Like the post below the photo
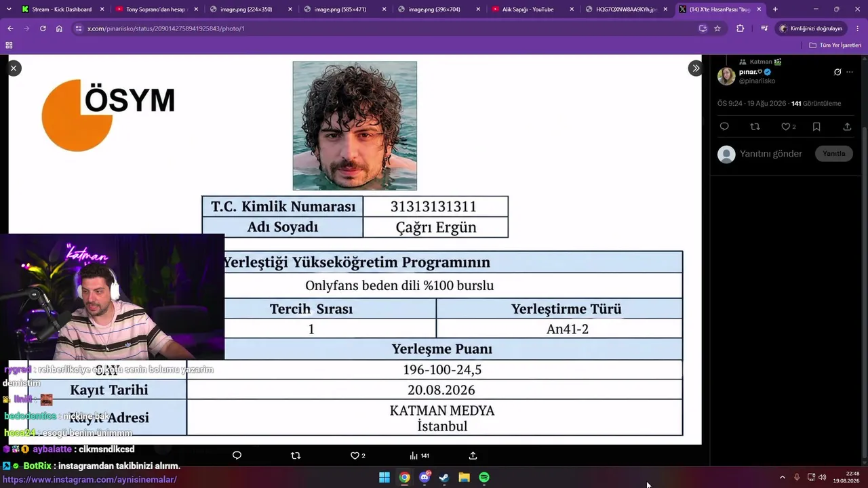Image resolution: width=868 pixels, height=488 pixels. coord(357,455)
